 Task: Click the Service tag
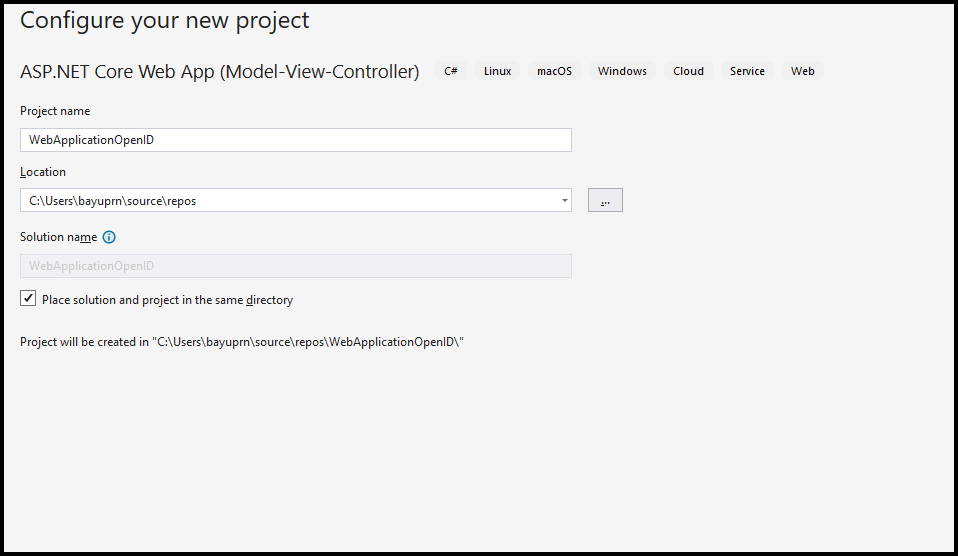(747, 72)
